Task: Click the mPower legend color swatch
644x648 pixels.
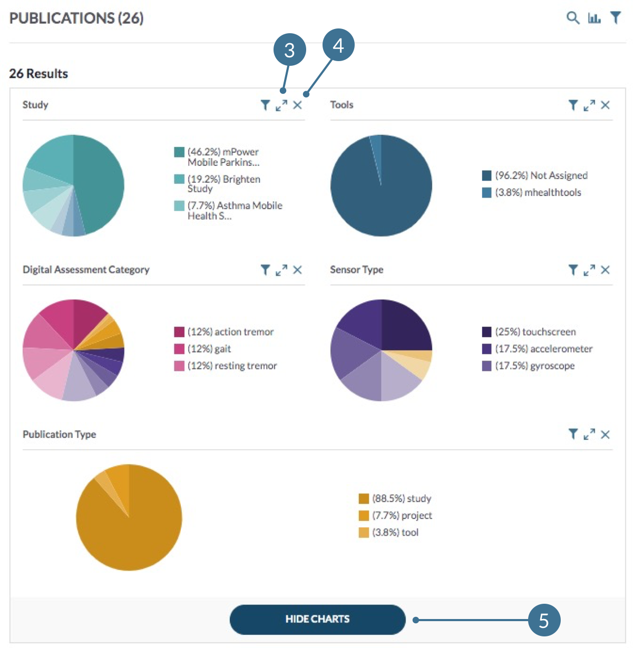Action: tap(179, 152)
